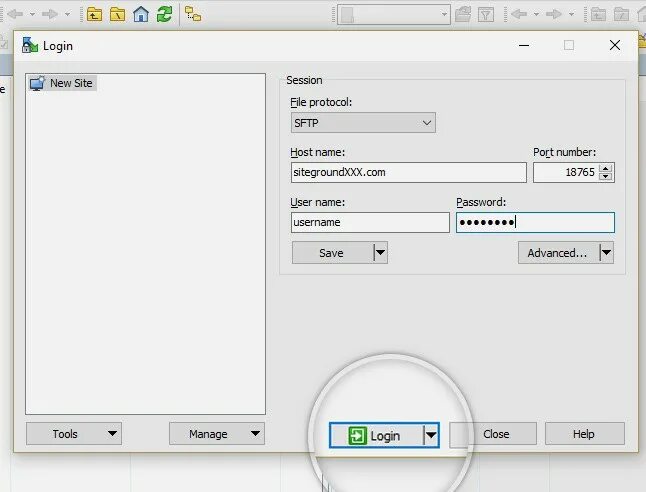Click the remote root directory icon
The image size is (646, 492).
coord(621,15)
